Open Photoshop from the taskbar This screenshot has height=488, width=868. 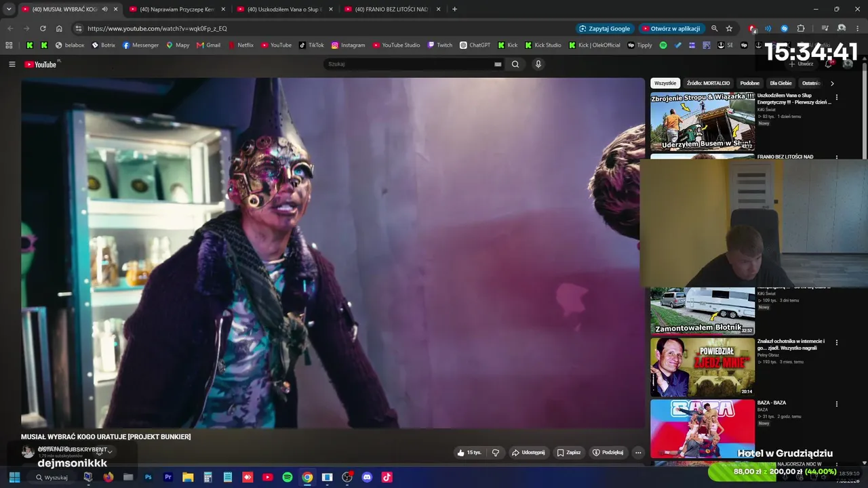(x=148, y=477)
